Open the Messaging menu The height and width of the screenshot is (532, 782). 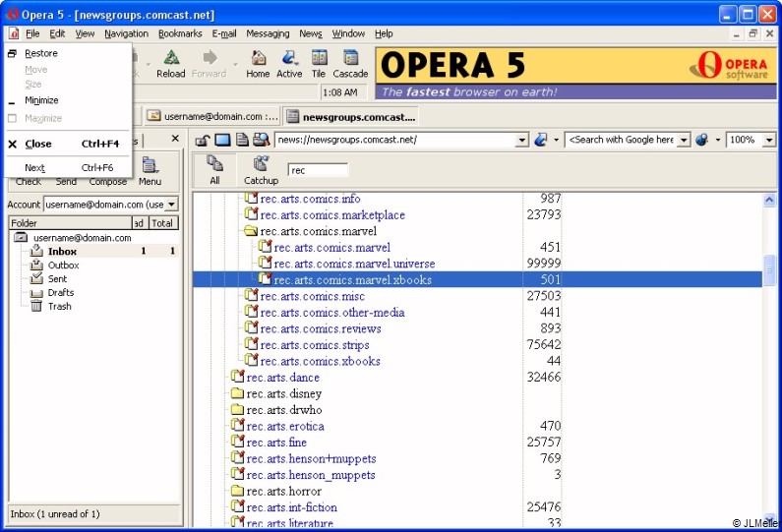268,33
